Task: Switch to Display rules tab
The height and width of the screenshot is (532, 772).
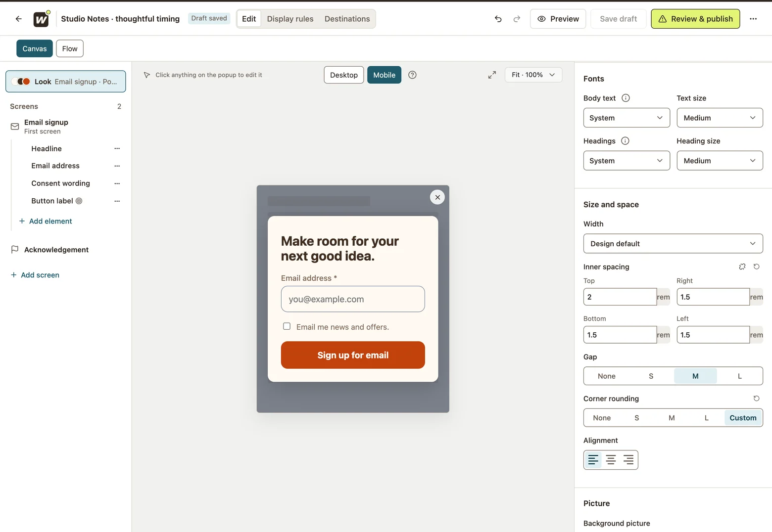Action: 290,19
